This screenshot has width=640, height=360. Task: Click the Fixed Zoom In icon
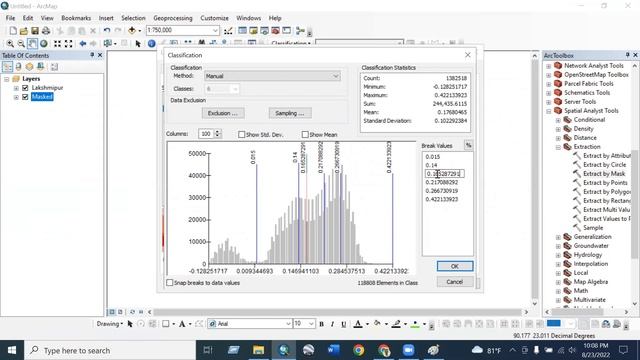click(x=58, y=43)
